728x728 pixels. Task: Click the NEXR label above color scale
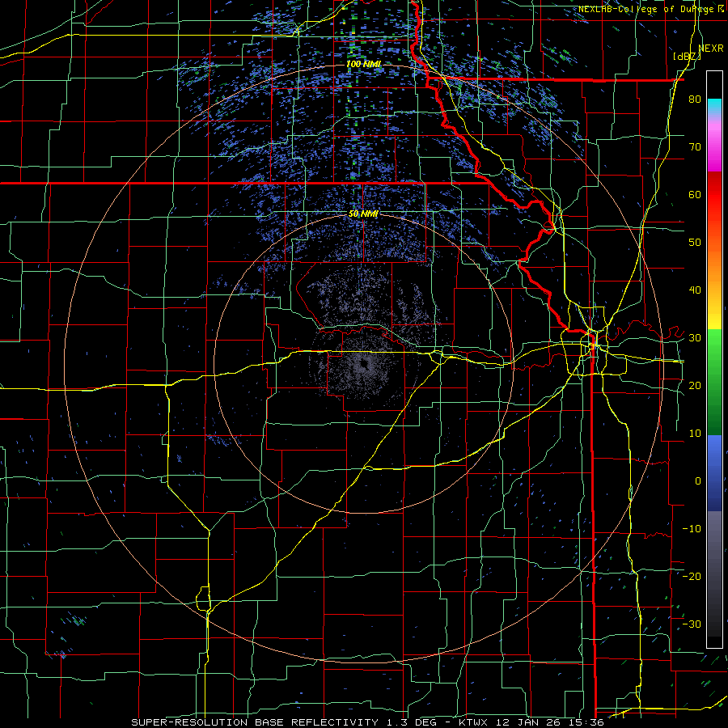[711, 49]
